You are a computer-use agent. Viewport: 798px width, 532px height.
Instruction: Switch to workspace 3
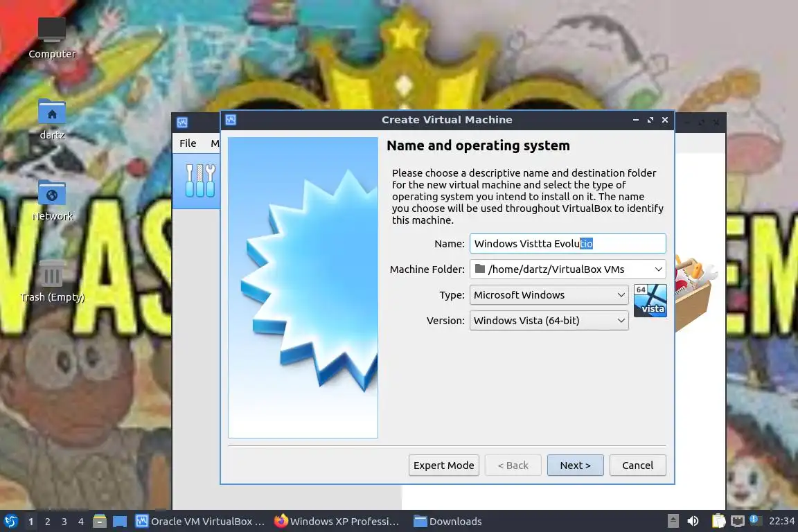(64, 522)
